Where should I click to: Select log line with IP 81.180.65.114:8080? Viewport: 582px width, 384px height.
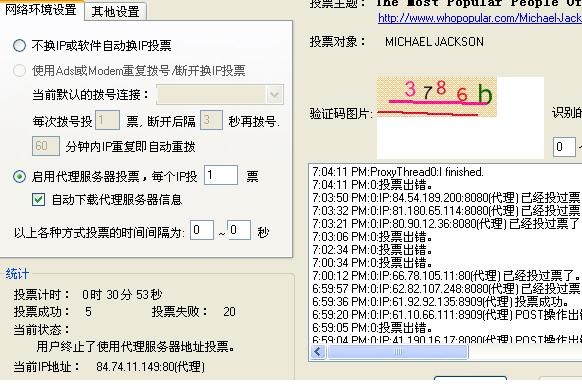[447, 211]
